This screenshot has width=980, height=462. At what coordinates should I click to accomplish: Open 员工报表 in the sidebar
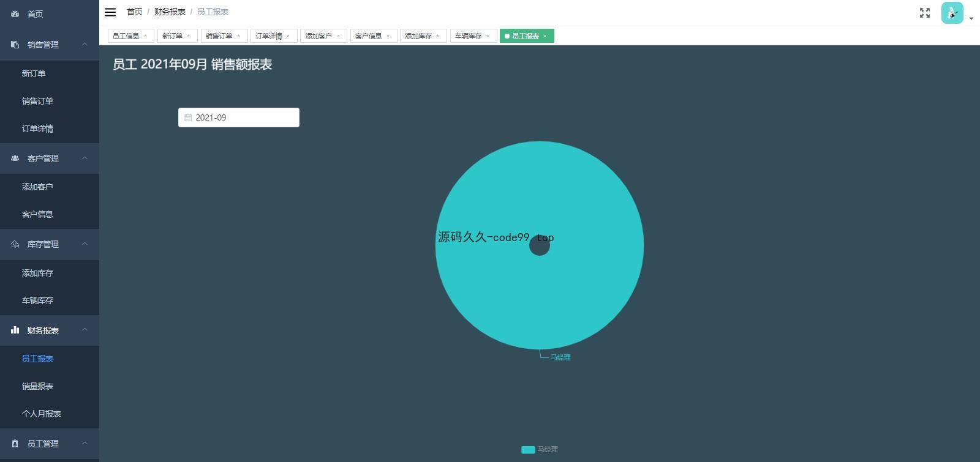(x=50, y=359)
